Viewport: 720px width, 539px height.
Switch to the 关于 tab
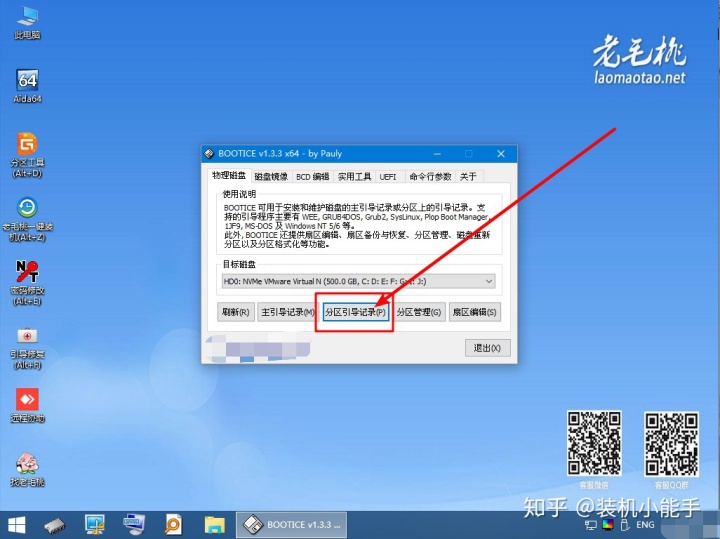(468, 177)
